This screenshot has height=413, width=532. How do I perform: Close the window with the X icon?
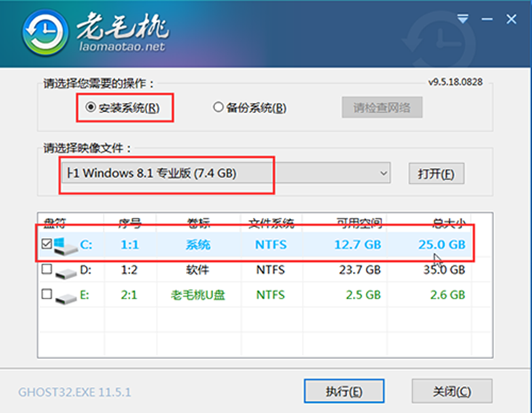point(512,19)
